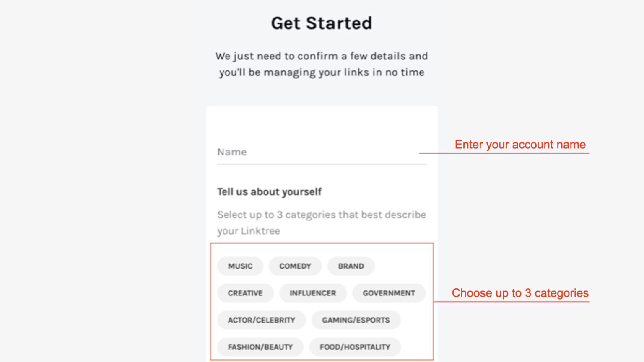Click the 'Get Started' heading
The height and width of the screenshot is (362, 644).
(322, 23)
